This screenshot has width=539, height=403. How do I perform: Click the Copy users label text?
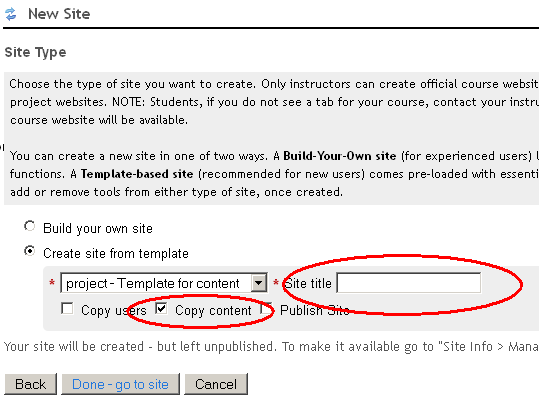click(114, 311)
